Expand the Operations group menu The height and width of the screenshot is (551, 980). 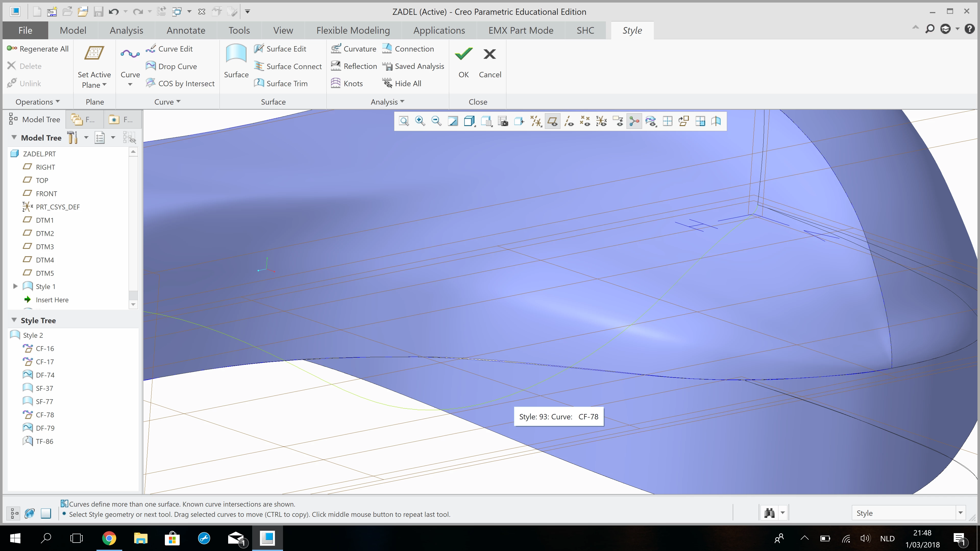pos(38,102)
